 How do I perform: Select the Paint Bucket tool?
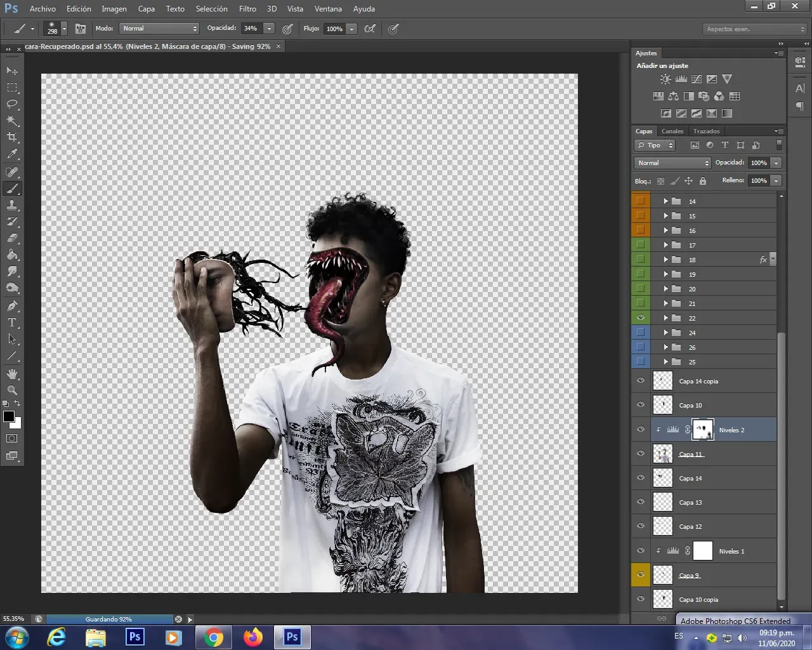[12, 255]
